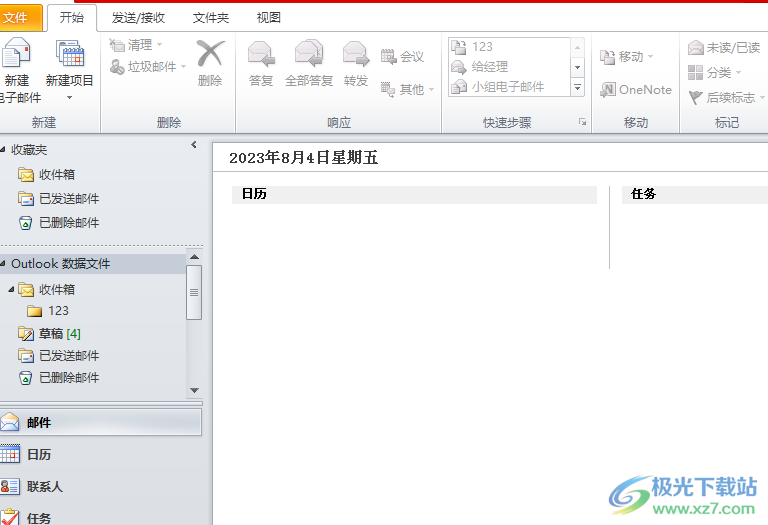This screenshot has width=768, height=525.
Task: Open the New Items (新建项目) icon
Action: tap(70, 53)
